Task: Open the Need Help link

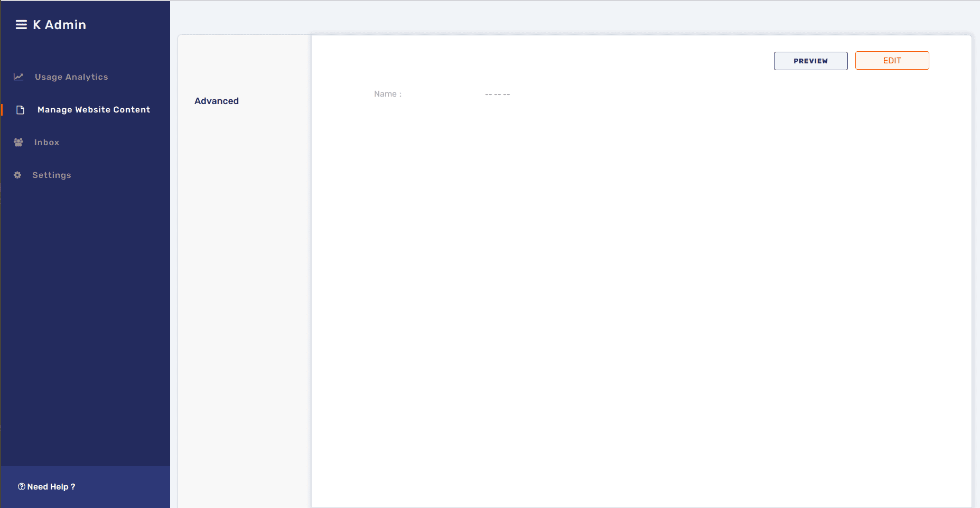Action: pyautogui.click(x=51, y=486)
